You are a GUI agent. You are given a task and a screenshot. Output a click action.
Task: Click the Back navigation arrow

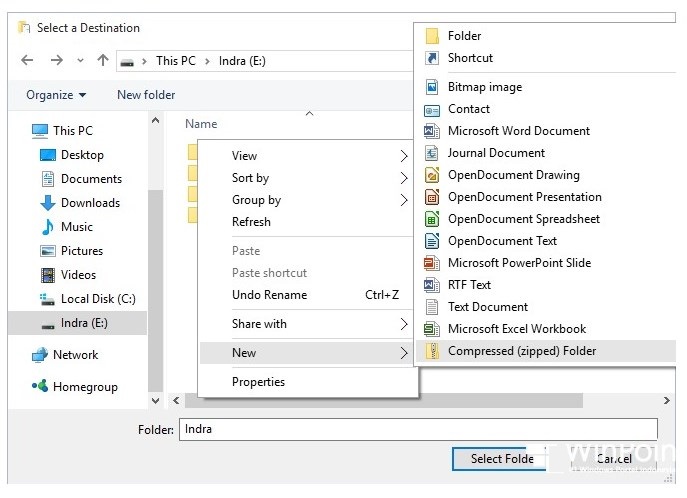coord(27,61)
